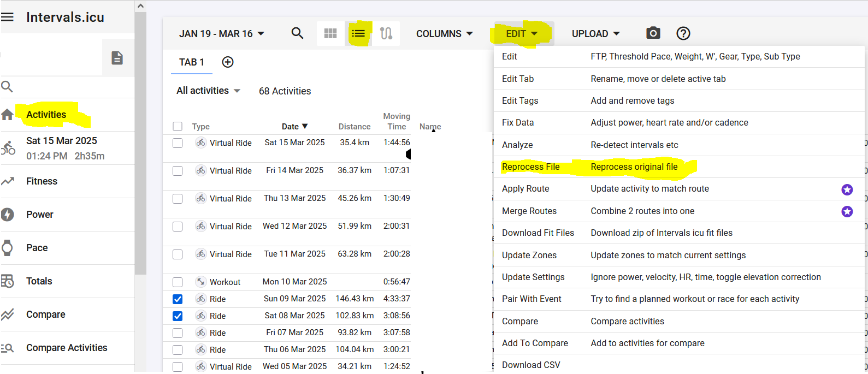
Task: Open the COLUMNS dropdown
Action: [444, 34]
